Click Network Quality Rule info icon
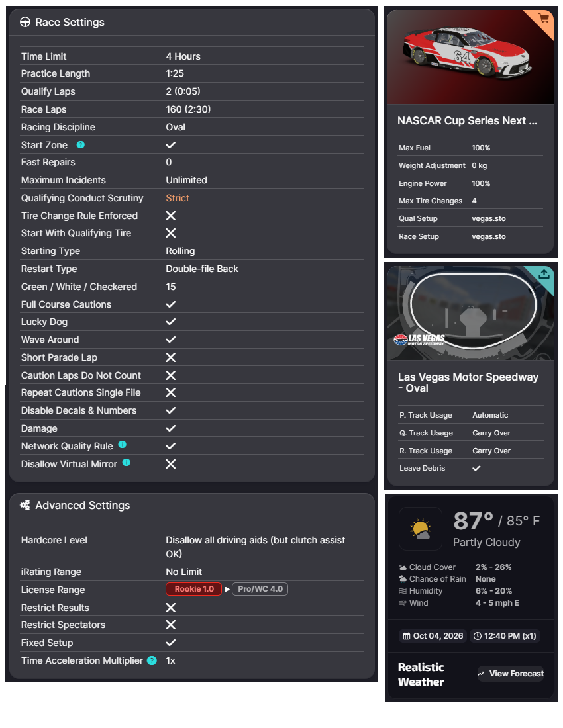The width and height of the screenshot is (563, 728). [122, 445]
